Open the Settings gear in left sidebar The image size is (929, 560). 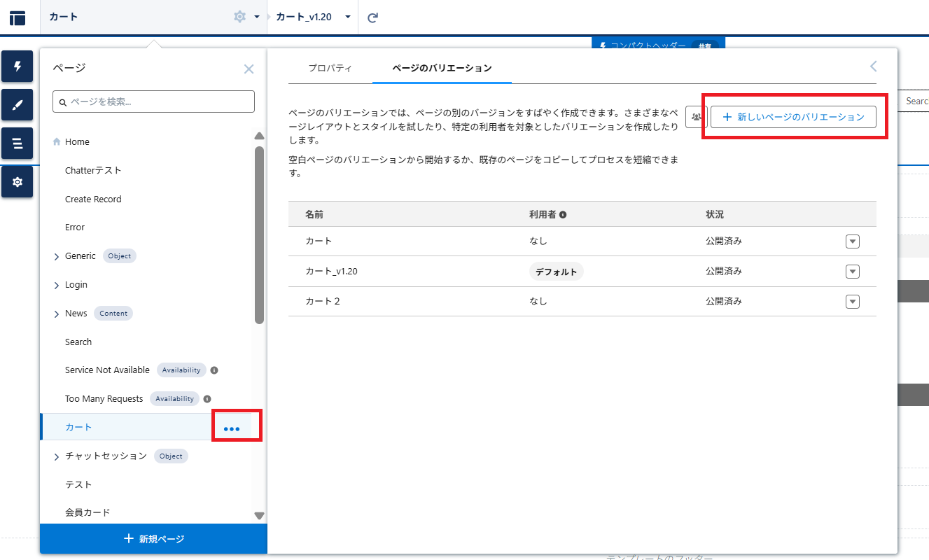[x=18, y=182]
